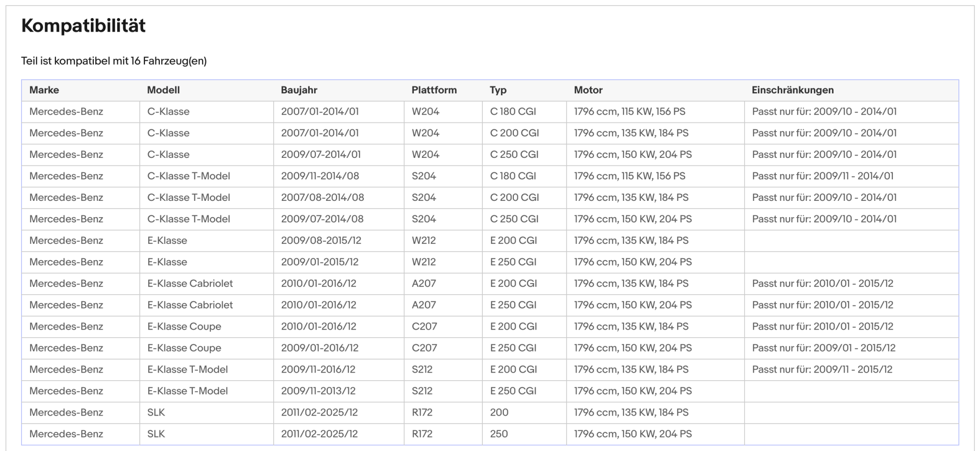Click E-Klasse Coupe model in E 250 CGI row
Image resolution: width=980 pixels, height=451 pixels.
tap(184, 348)
